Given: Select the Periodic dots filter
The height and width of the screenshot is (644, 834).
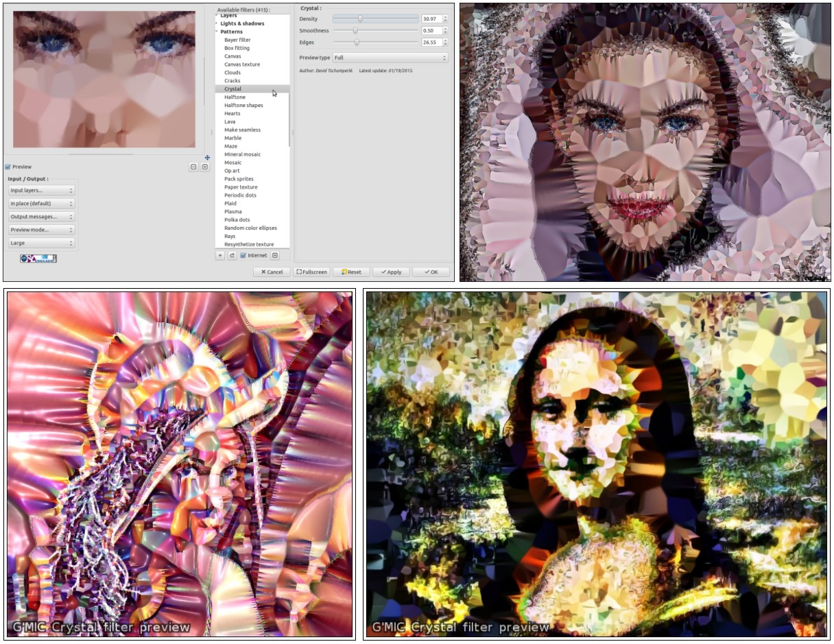Looking at the screenshot, I should (x=240, y=195).
